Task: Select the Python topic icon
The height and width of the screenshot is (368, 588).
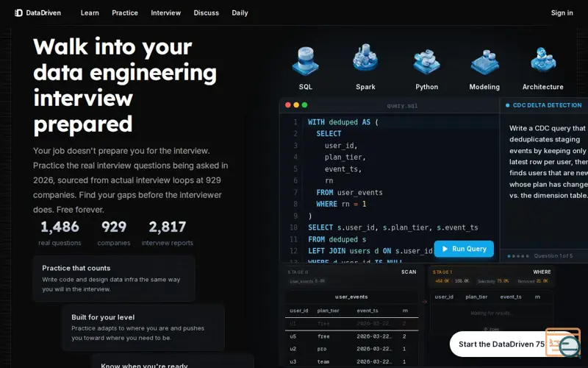Action: (x=426, y=62)
